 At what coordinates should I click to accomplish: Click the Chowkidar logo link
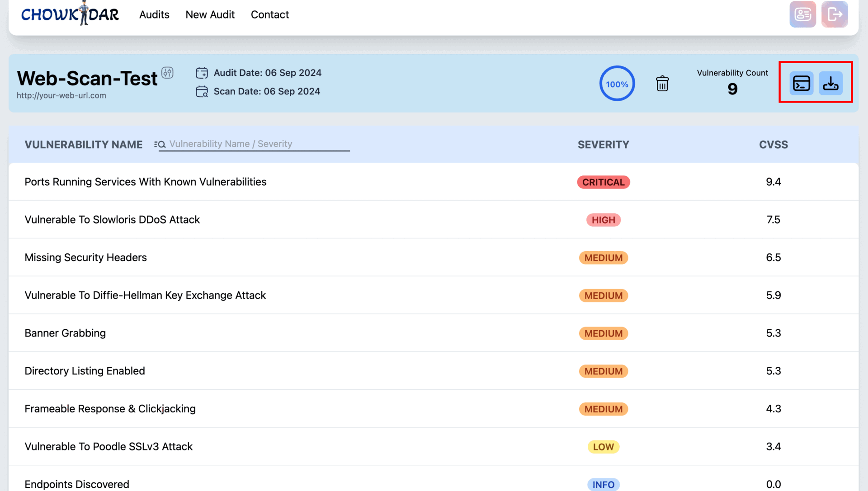(69, 14)
